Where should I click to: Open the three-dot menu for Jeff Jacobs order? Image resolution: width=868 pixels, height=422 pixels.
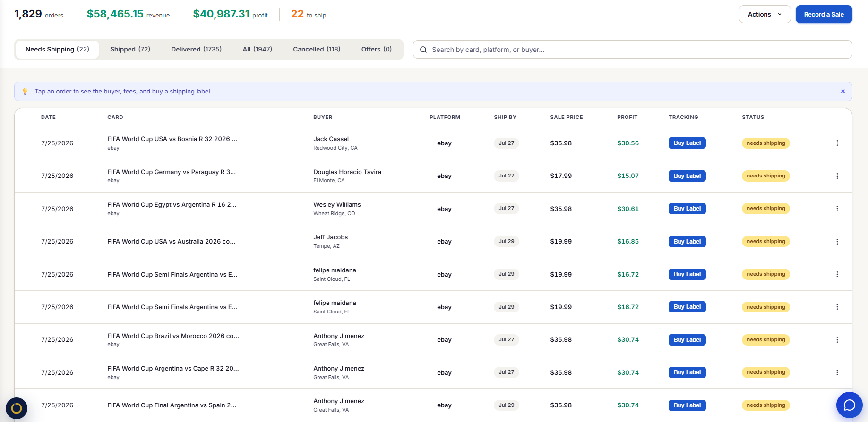pos(837,242)
